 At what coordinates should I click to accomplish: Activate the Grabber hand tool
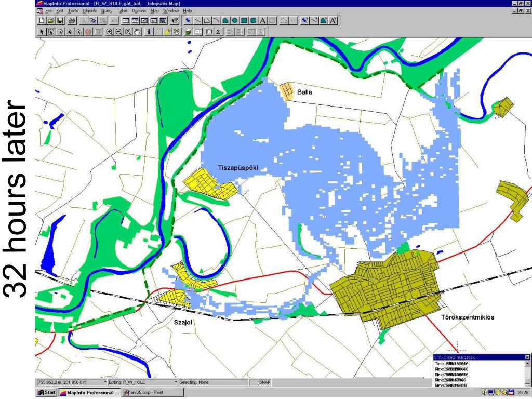click(137, 32)
